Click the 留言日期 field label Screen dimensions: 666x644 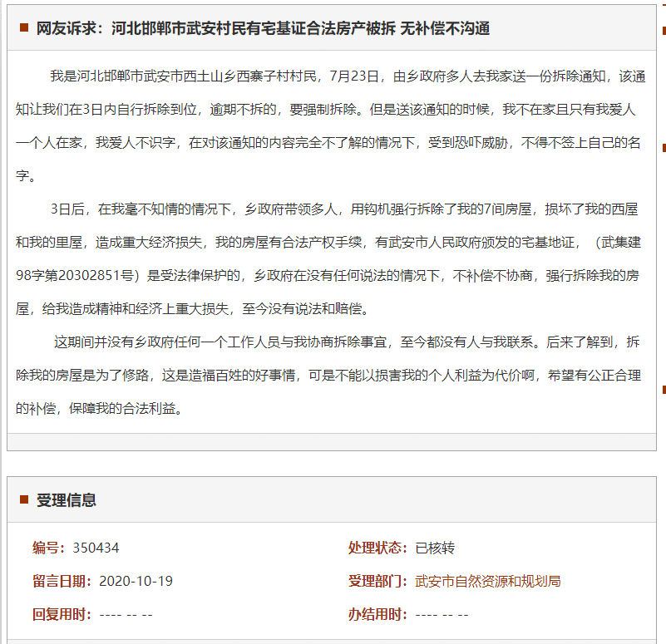pos(58,581)
